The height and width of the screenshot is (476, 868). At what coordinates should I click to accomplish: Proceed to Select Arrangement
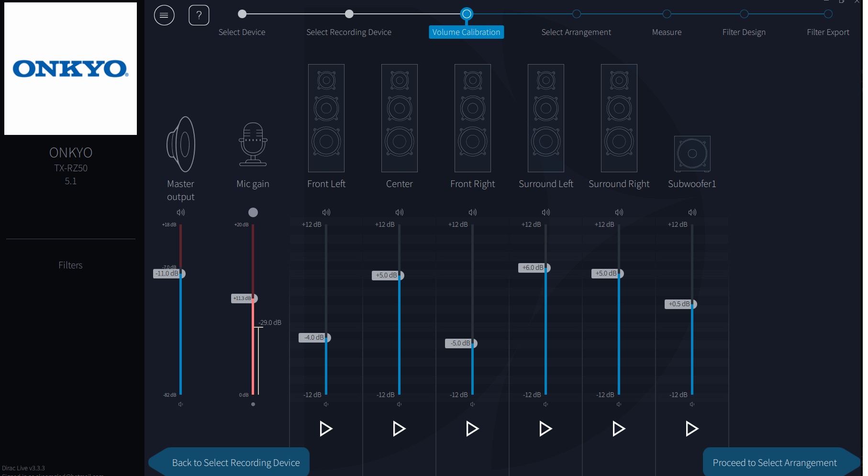pyautogui.click(x=774, y=463)
